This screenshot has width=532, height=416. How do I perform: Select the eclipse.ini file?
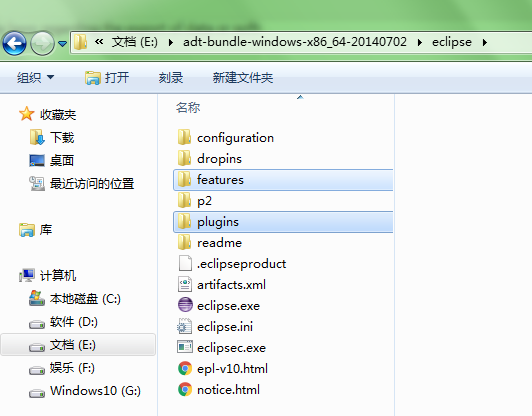pyautogui.click(x=225, y=327)
